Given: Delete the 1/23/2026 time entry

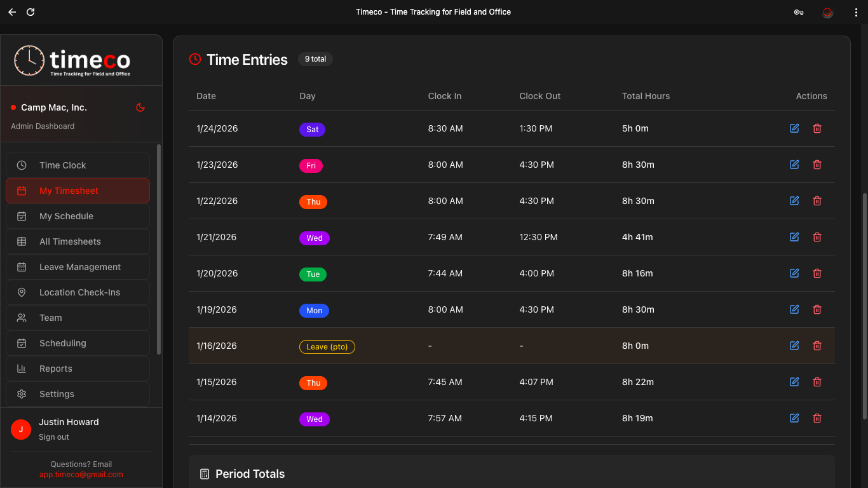Looking at the screenshot, I should (817, 165).
